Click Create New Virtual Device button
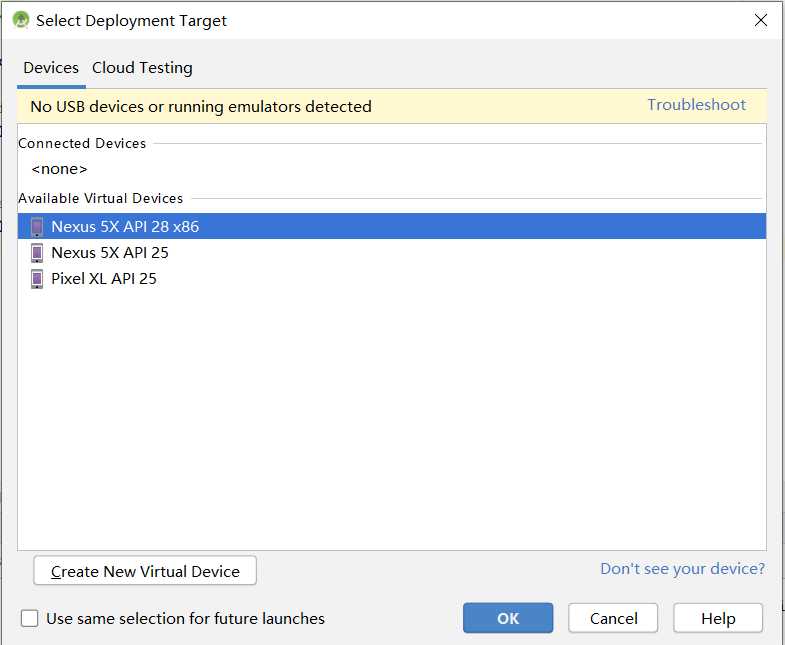This screenshot has height=645, width=785. (145, 571)
